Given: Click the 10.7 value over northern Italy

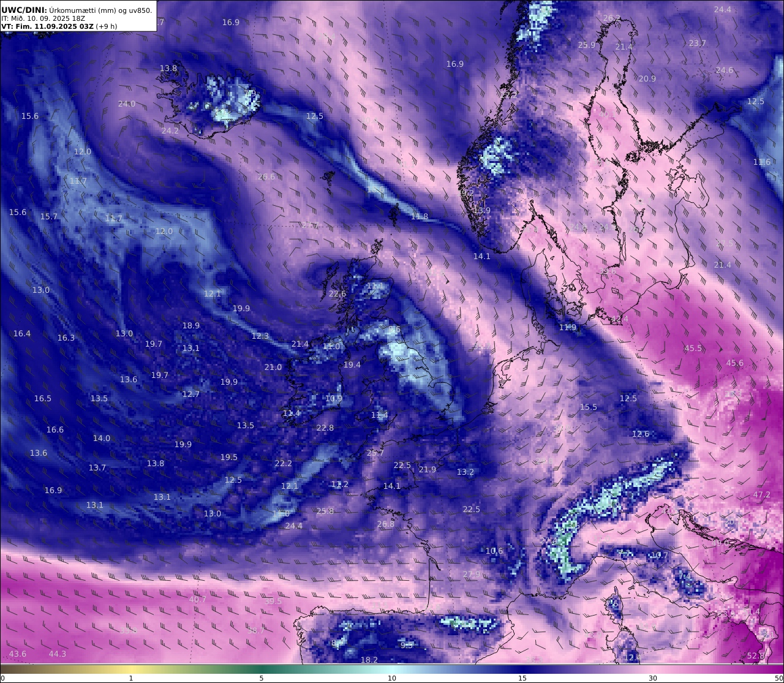Looking at the screenshot, I should tap(660, 556).
